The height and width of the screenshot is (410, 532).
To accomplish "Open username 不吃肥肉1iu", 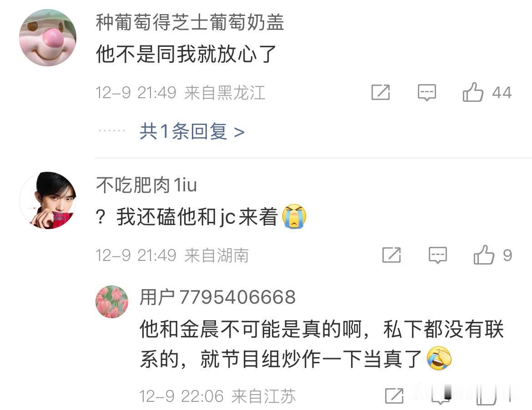I will pyautogui.click(x=146, y=185).
